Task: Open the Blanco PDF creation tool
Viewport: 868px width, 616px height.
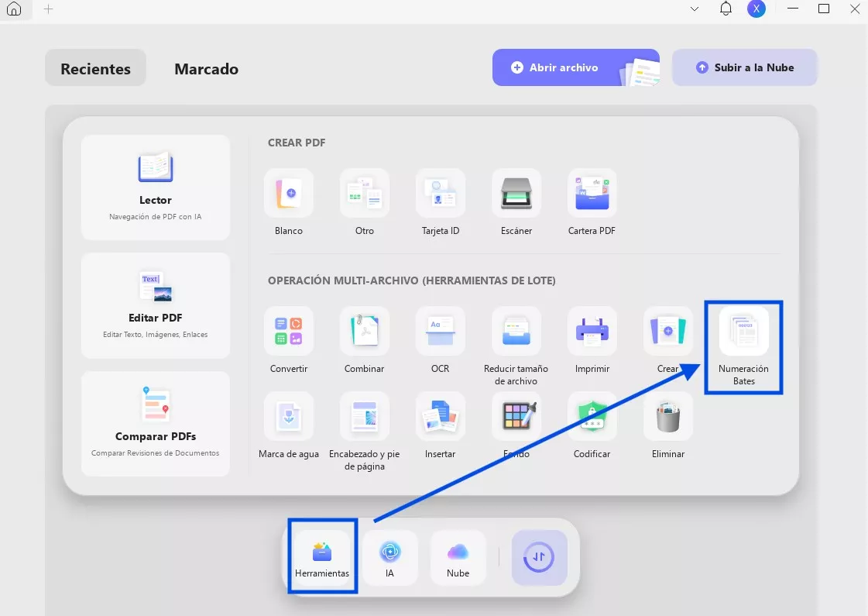Action: [x=288, y=194]
